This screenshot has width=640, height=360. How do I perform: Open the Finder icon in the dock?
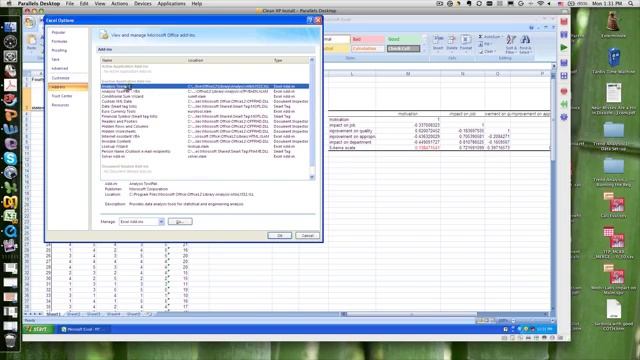pos(10,27)
